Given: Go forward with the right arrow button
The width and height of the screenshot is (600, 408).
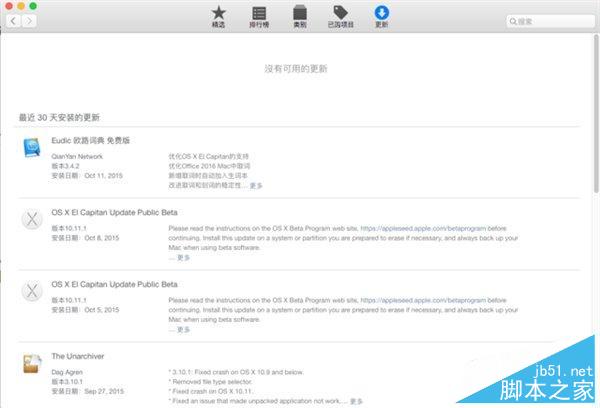Looking at the screenshot, I should tap(29, 21).
